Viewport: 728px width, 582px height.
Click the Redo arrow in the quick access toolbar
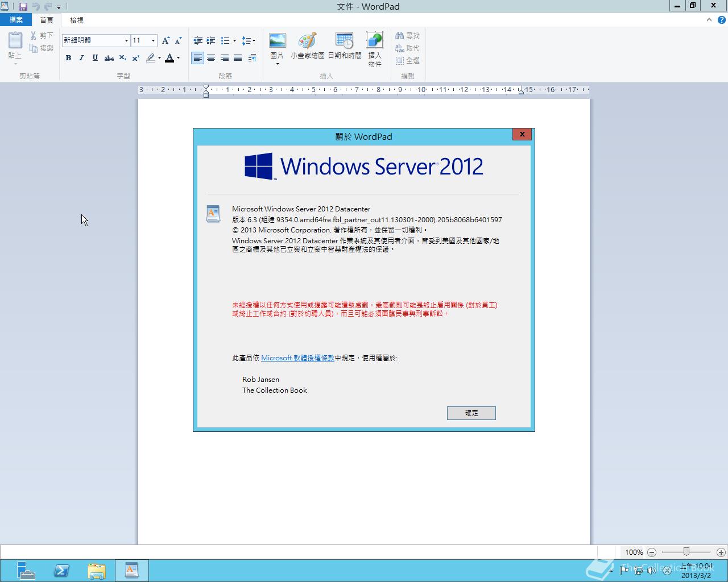(x=48, y=7)
